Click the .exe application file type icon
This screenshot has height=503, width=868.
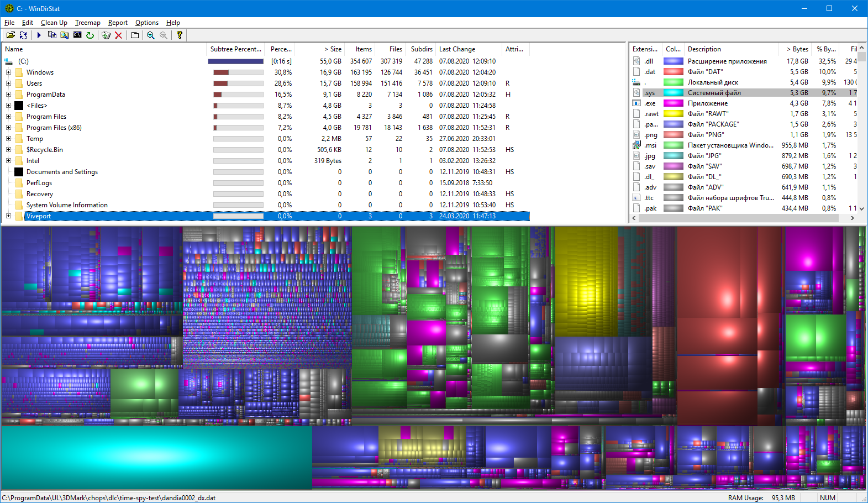tap(636, 103)
